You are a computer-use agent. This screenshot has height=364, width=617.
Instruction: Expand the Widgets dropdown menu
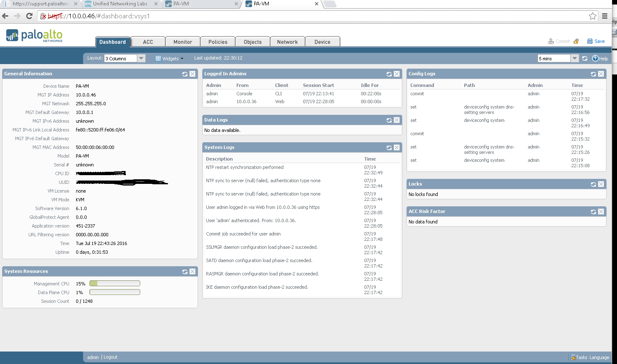[x=169, y=59]
